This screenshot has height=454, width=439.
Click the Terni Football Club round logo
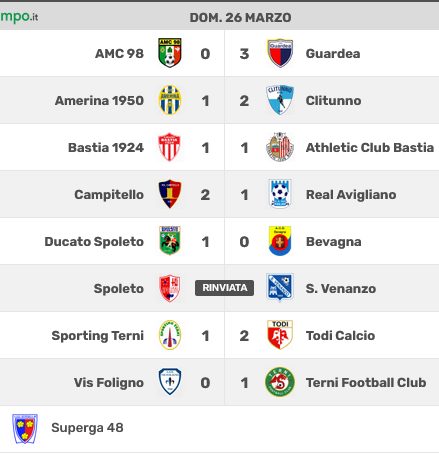pyautogui.click(x=280, y=382)
